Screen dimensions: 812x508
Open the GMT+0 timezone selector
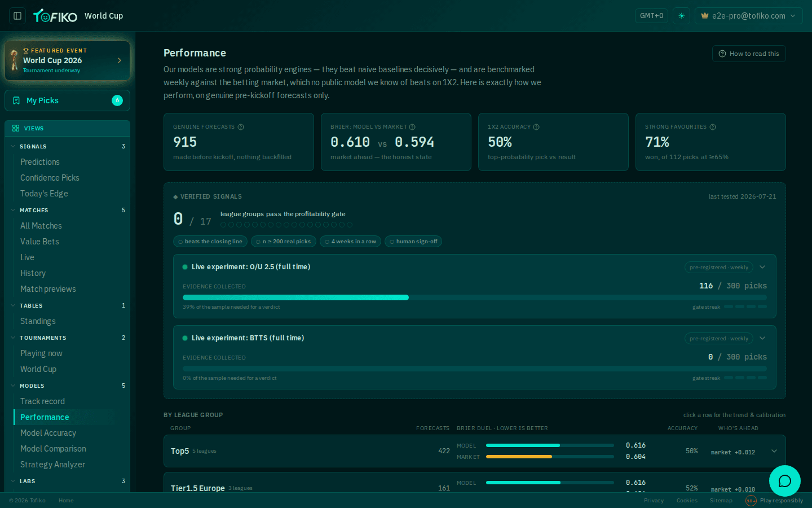(651, 16)
